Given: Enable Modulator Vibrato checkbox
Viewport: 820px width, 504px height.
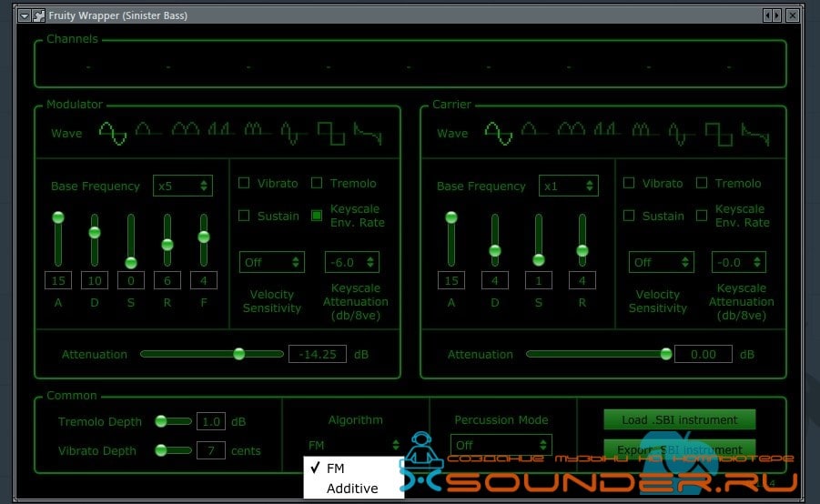Looking at the screenshot, I should (x=244, y=183).
